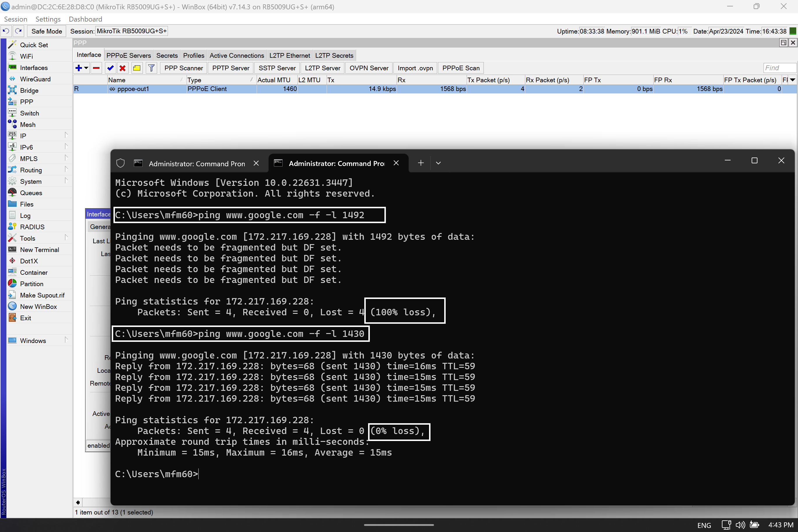
Task: Select the pppoe-out1 table row
Action: click(x=435, y=89)
